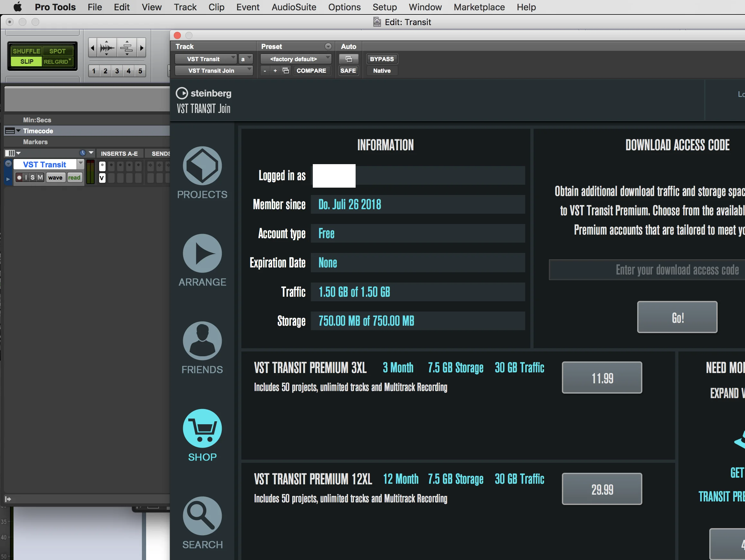
Task: Enable Shuffle edit mode
Action: [26, 51]
